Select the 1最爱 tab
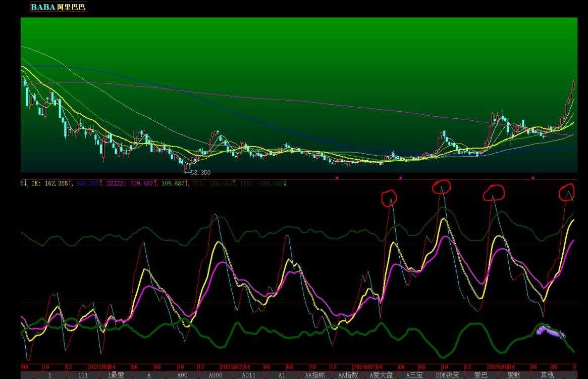The image size is (588, 379). pos(116,375)
